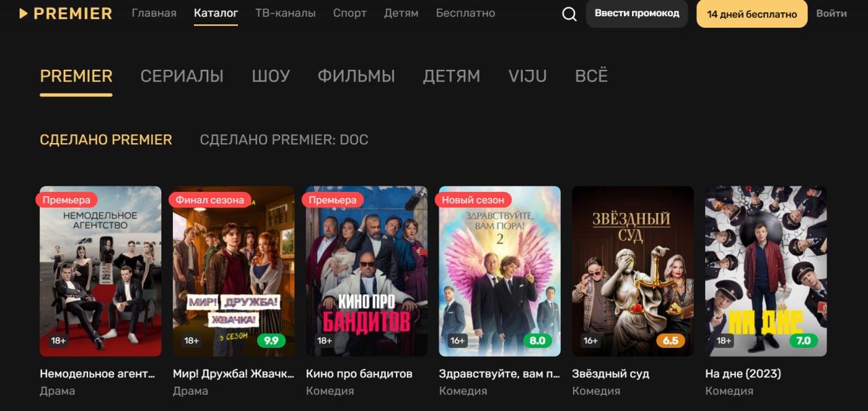Open the VIJU tab
The image size is (868, 411).
[528, 77]
